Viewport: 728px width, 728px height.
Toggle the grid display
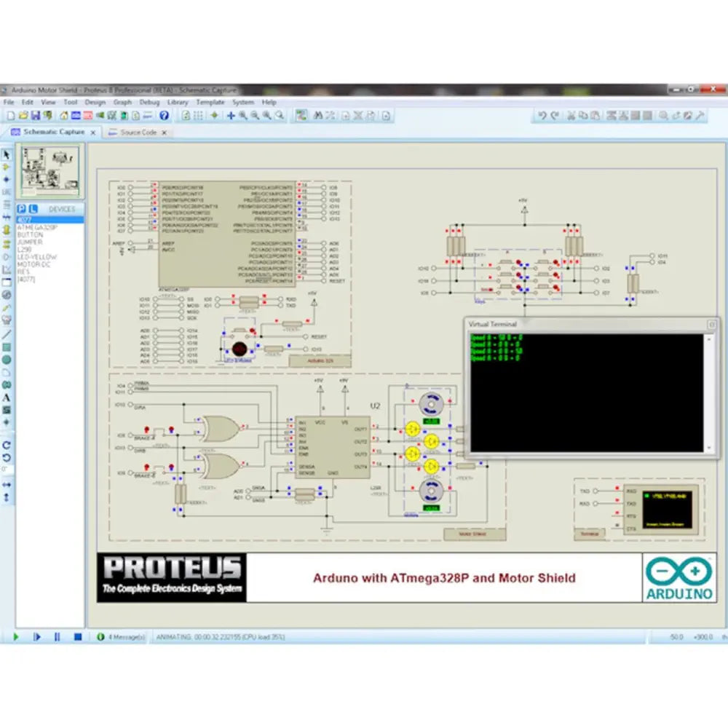199,115
